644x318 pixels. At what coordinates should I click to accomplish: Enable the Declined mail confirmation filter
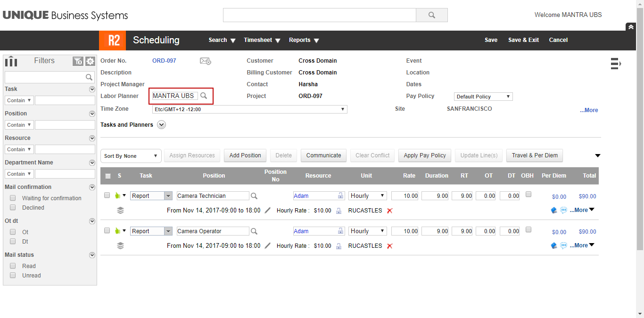click(13, 208)
